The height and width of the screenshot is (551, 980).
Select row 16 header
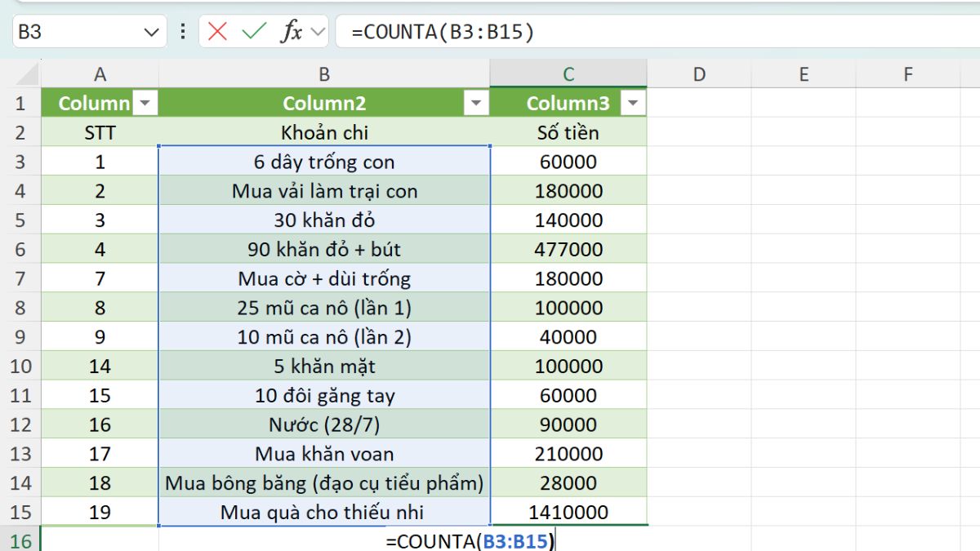tap(20, 540)
